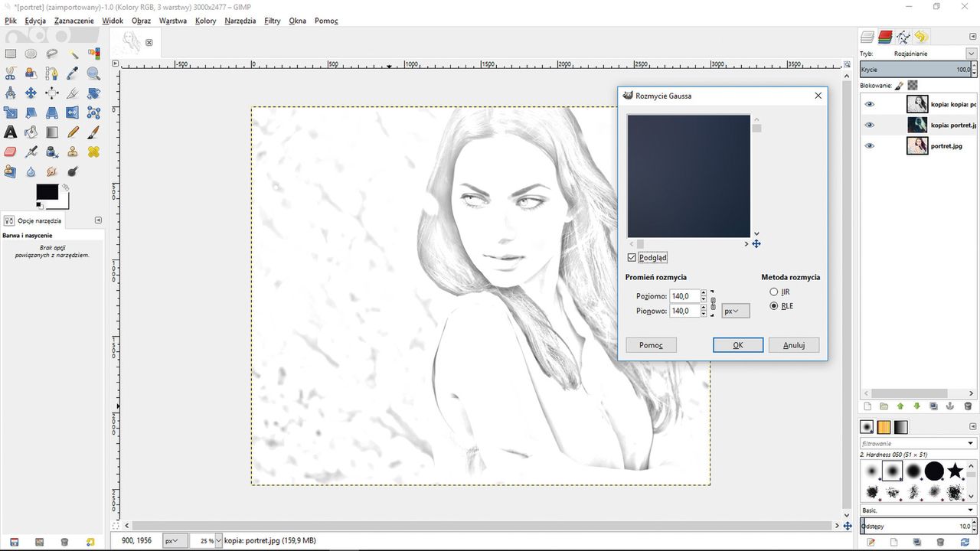Screen dimensions: 980x551
Task: Click the Pomoc help button
Action: [651, 345]
